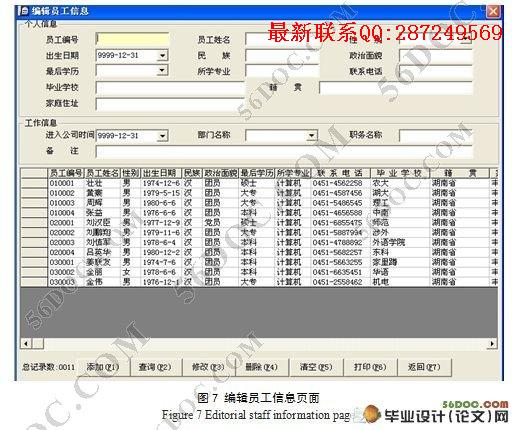517x430 pixels.
Task: Click the 查询 (F2) button
Action: click(155, 367)
